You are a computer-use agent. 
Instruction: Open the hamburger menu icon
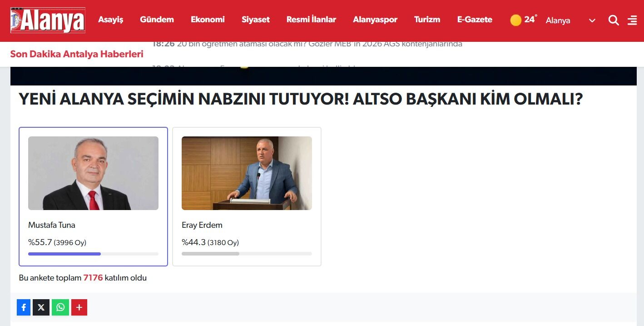632,20
